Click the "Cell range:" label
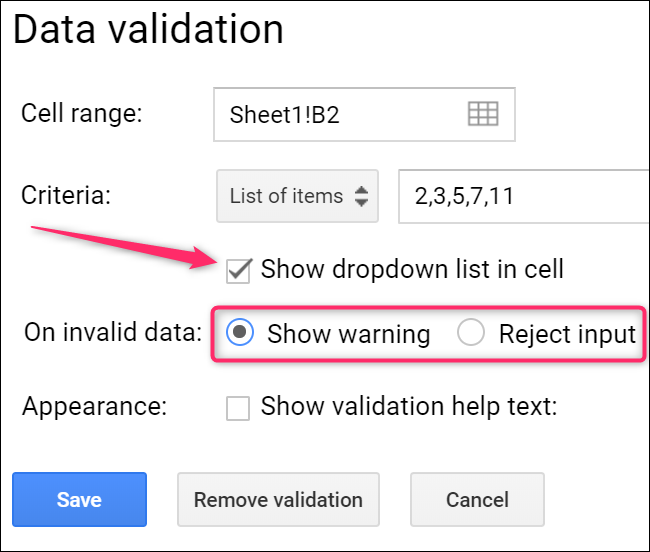This screenshot has width=650, height=552. [82, 112]
